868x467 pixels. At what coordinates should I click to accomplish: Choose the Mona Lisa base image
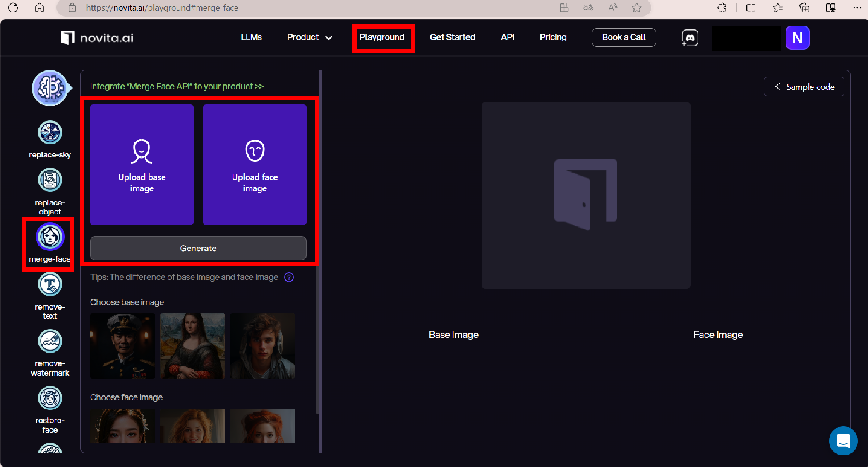(x=193, y=346)
